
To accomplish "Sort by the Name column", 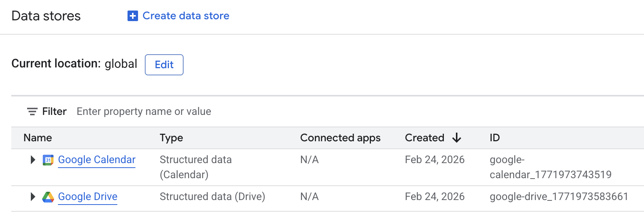I will (38, 138).
